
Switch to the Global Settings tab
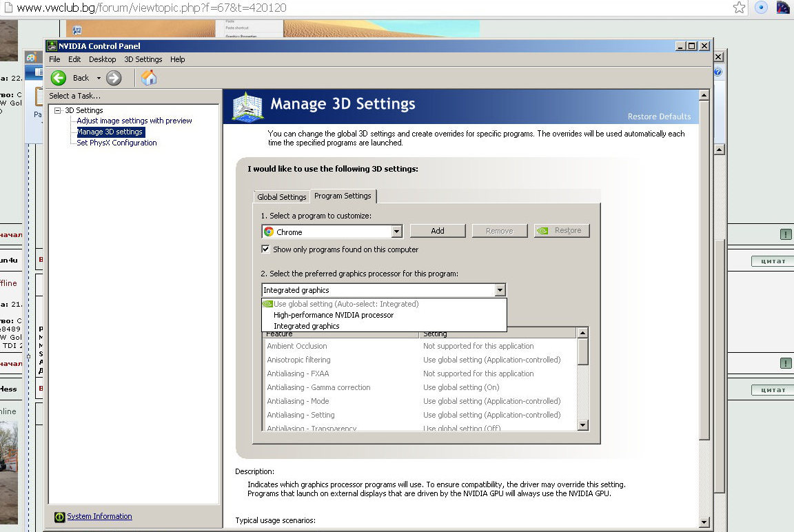281,197
